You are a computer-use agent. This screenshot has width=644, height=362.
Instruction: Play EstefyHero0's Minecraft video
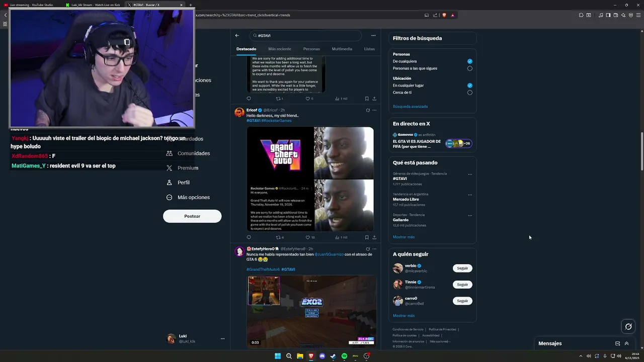311,312
